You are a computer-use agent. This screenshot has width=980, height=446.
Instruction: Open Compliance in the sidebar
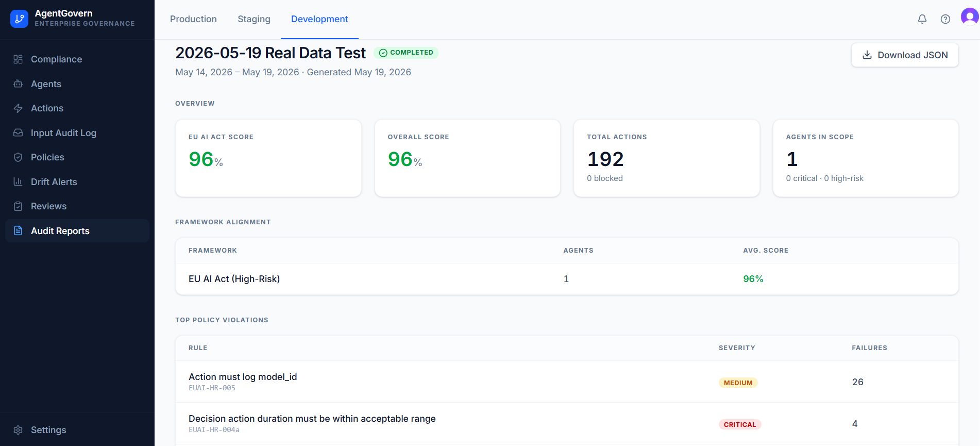[77, 59]
